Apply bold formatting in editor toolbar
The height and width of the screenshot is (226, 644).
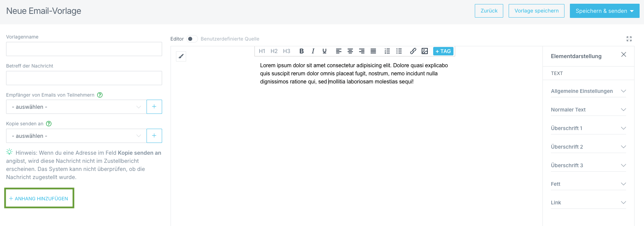point(302,51)
